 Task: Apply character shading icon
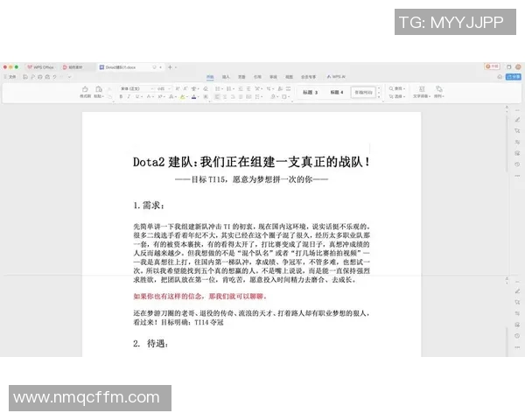pos(206,96)
